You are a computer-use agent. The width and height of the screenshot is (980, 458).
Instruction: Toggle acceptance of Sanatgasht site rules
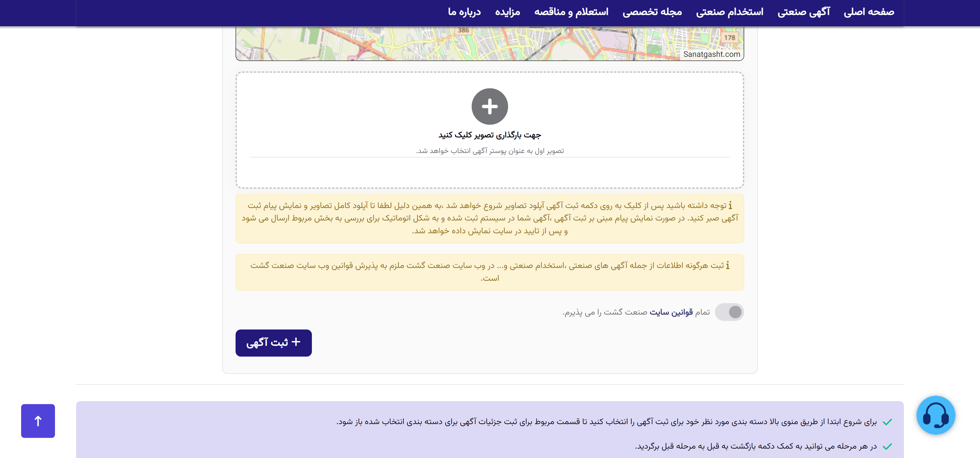(729, 312)
